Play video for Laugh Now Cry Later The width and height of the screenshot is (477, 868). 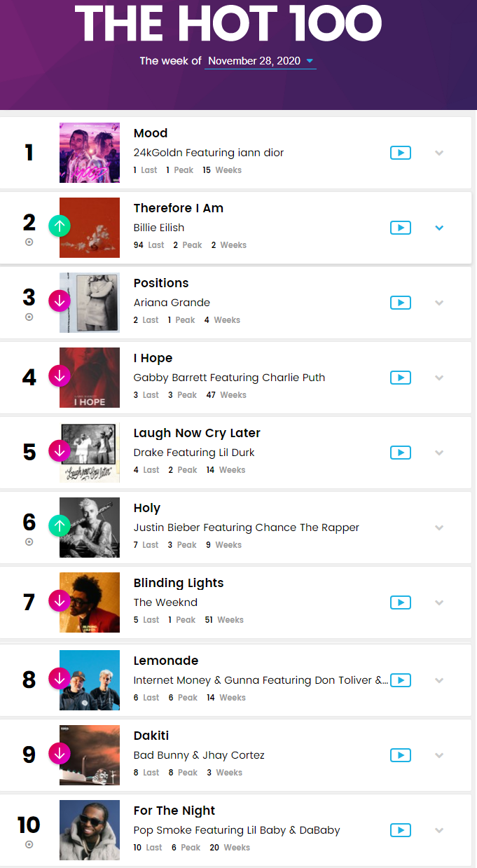401,453
